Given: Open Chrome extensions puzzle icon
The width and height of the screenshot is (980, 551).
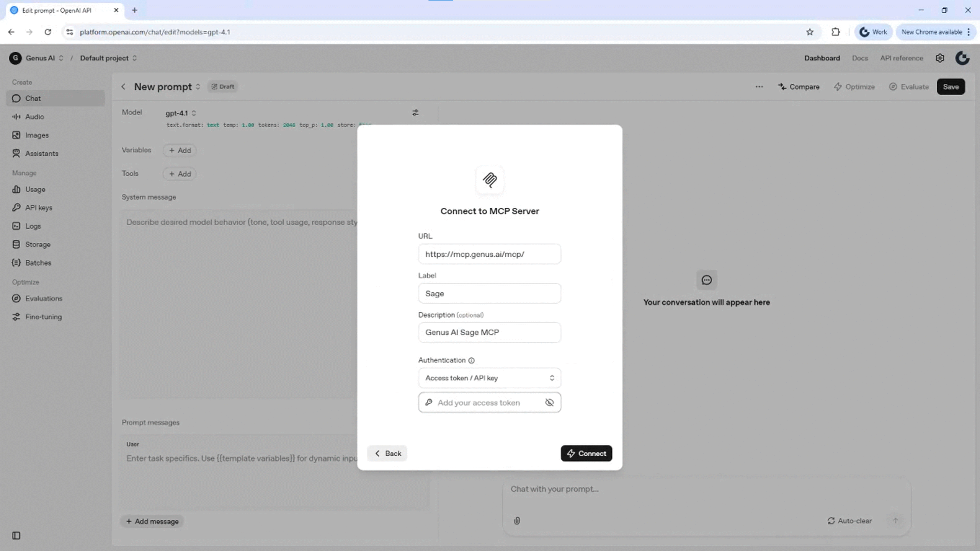Looking at the screenshot, I should (836, 32).
